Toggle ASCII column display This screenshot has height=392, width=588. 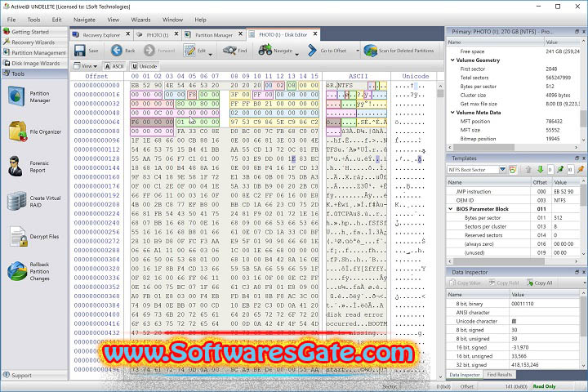(114, 66)
